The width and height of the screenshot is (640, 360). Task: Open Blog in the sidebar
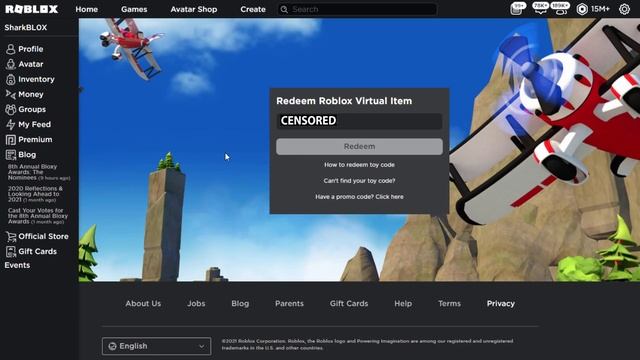tap(27, 155)
